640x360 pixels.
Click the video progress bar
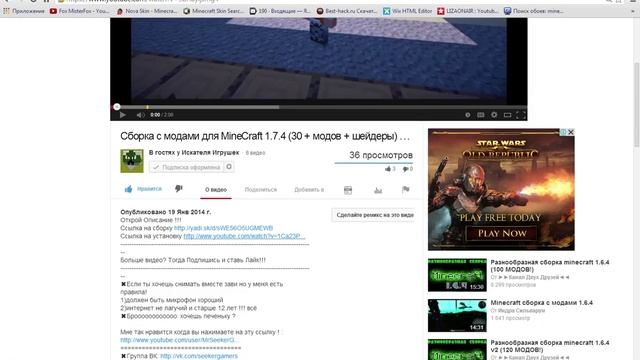[318, 107]
